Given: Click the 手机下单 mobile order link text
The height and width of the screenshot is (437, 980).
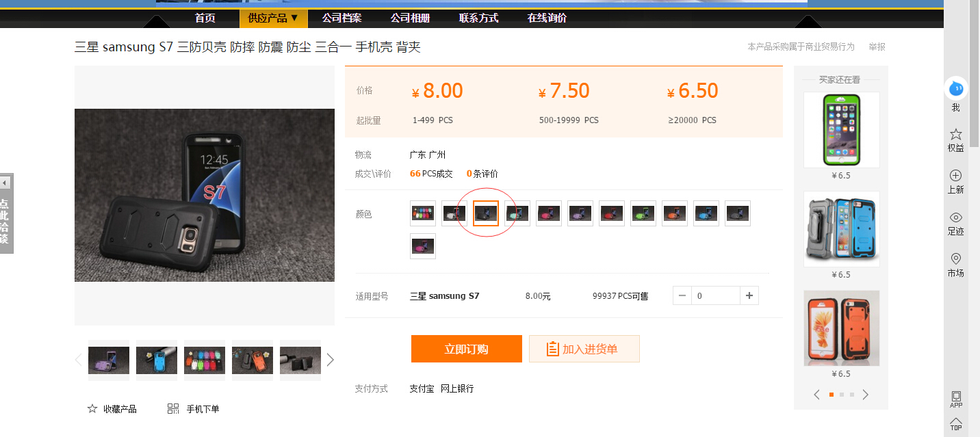Looking at the screenshot, I should 203,409.
